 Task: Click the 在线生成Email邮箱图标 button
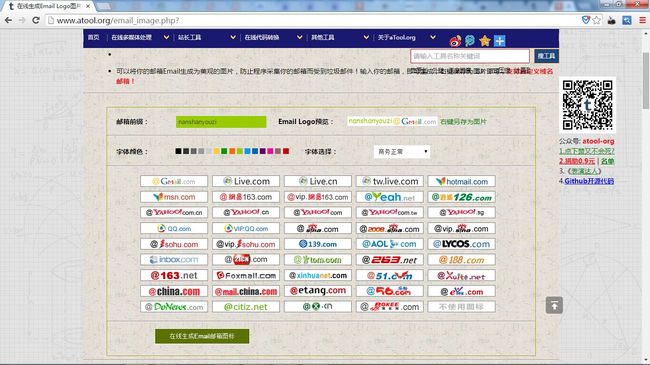[202, 336]
